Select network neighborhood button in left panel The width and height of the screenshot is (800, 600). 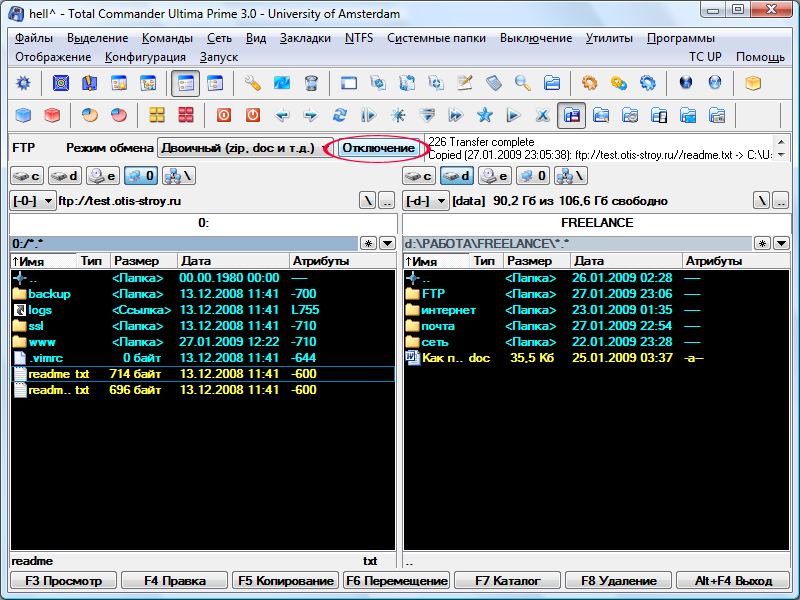click(179, 176)
